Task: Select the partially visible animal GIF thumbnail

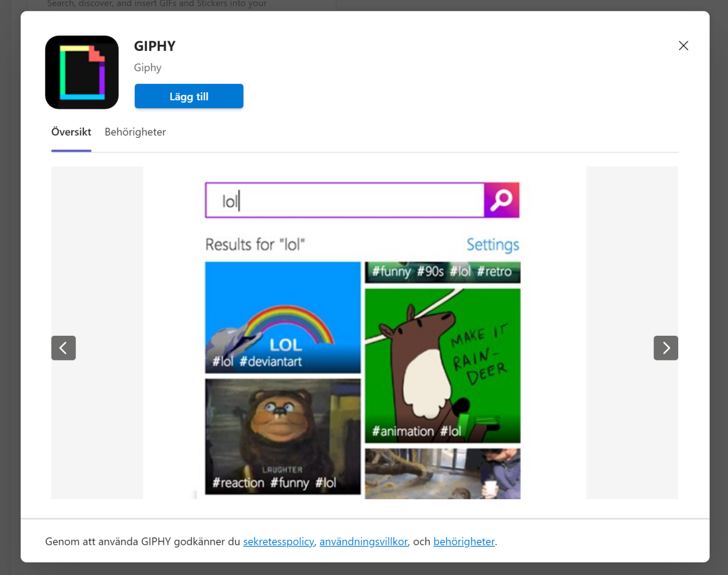Action: click(443, 474)
